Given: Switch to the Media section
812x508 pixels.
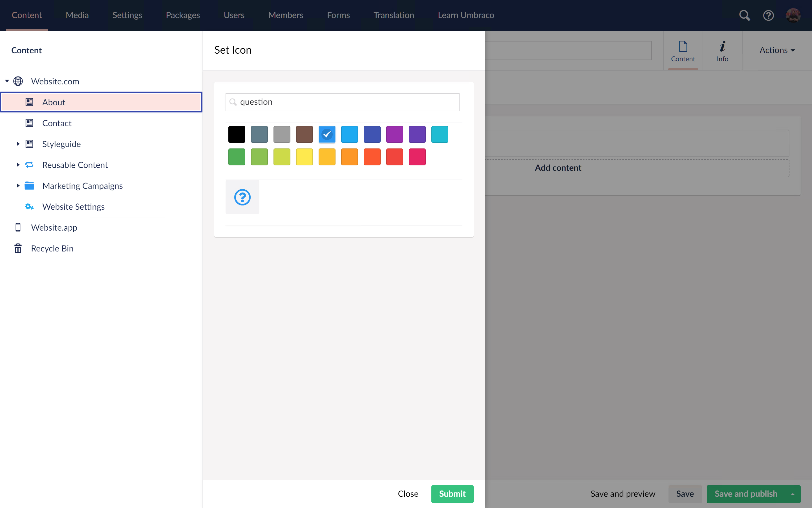Looking at the screenshot, I should 77,16.
